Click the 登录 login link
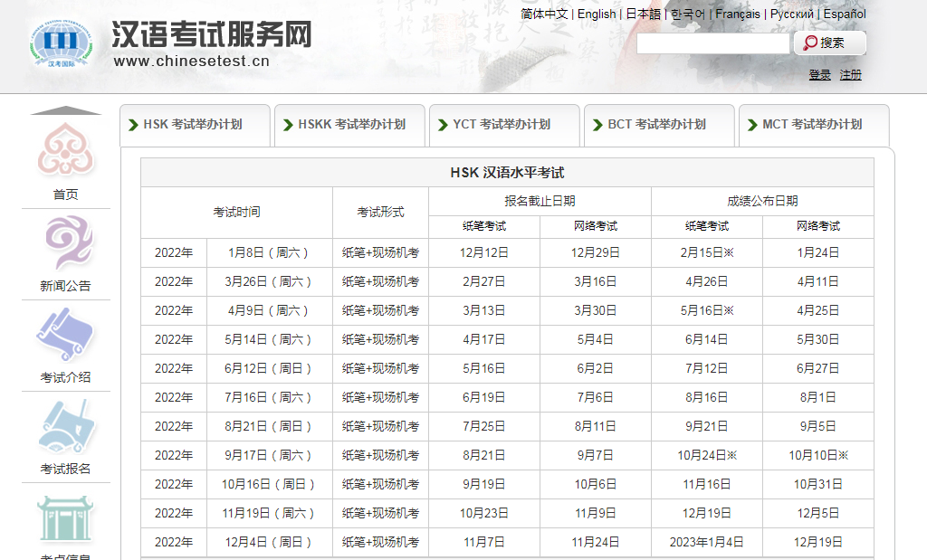This screenshot has width=927, height=560. tap(819, 75)
